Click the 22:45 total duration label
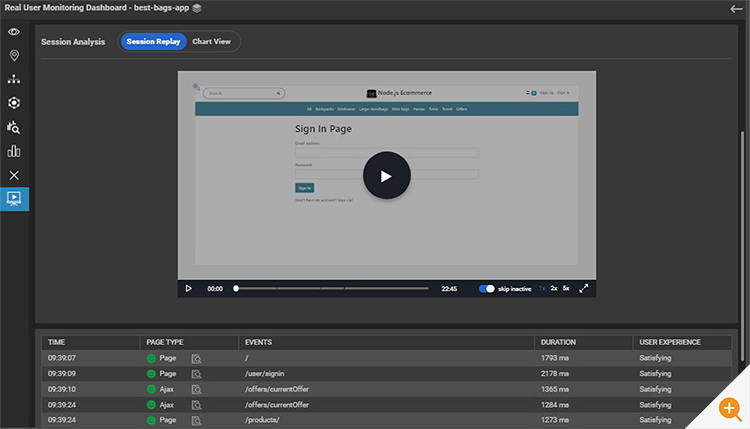 449,289
